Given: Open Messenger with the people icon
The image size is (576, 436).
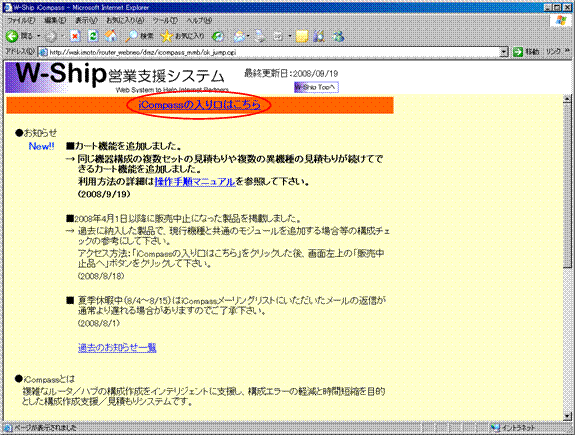Looking at the screenshot, I should (338, 36).
